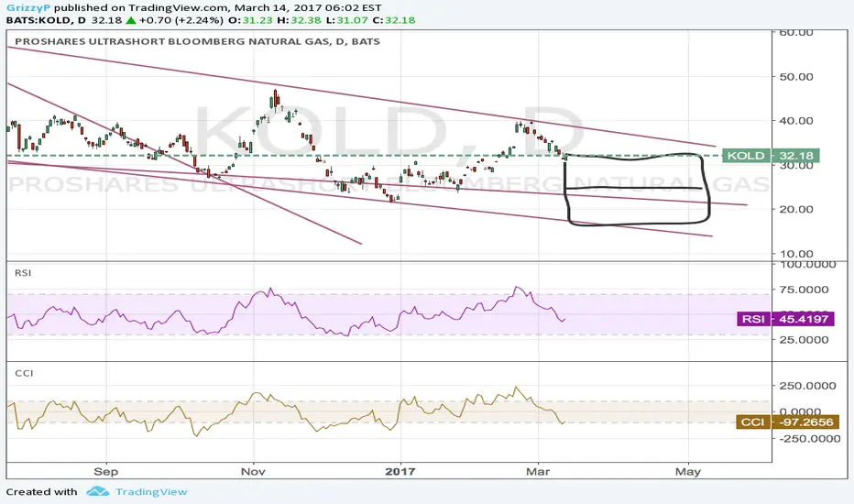Click the Created with text
This screenshot has width=854, height=504.
42,492
